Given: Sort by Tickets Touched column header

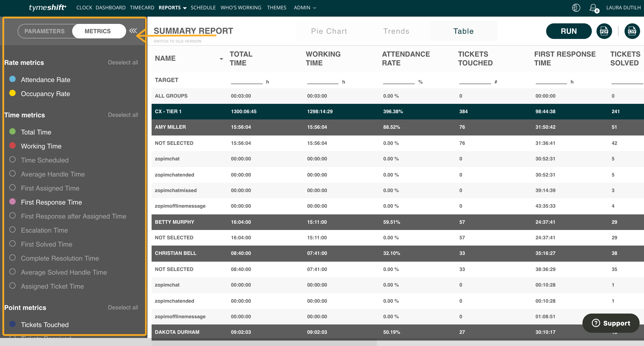Looking at the screenshot, I should coord(475,59).
